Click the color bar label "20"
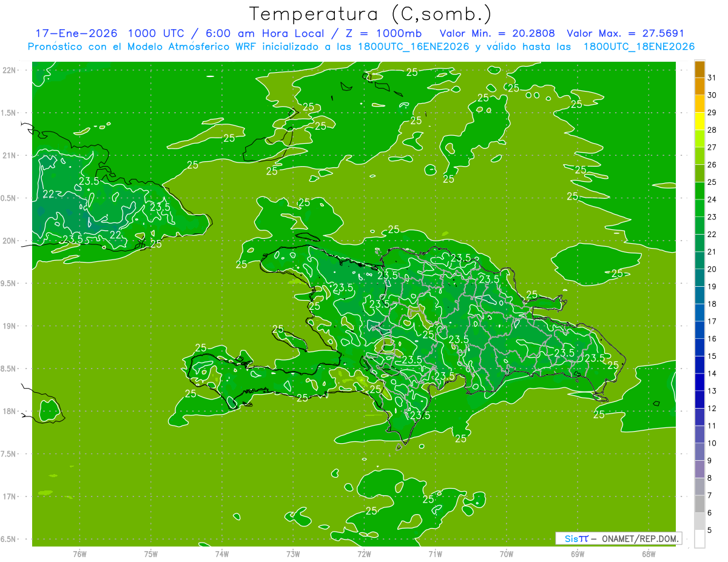 [x=712, y=269]
